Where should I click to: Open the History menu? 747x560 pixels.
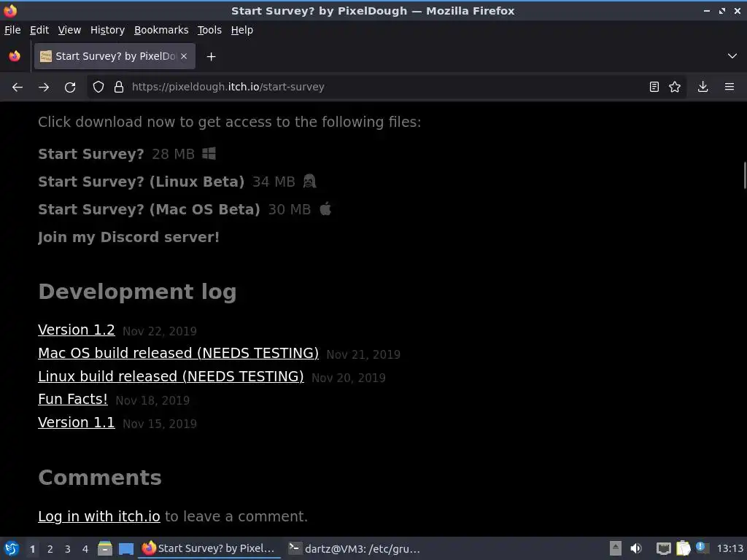[108, 30]
